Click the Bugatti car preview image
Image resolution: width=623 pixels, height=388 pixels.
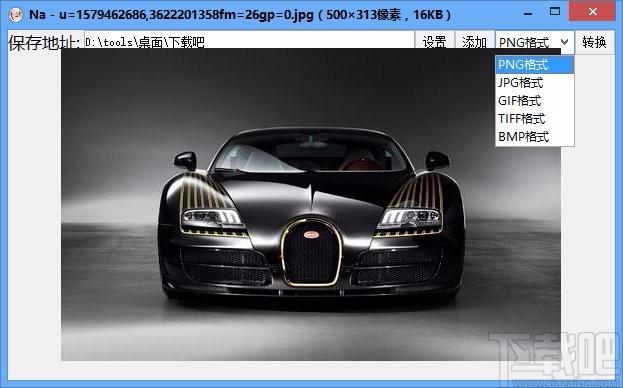(311, 205)
